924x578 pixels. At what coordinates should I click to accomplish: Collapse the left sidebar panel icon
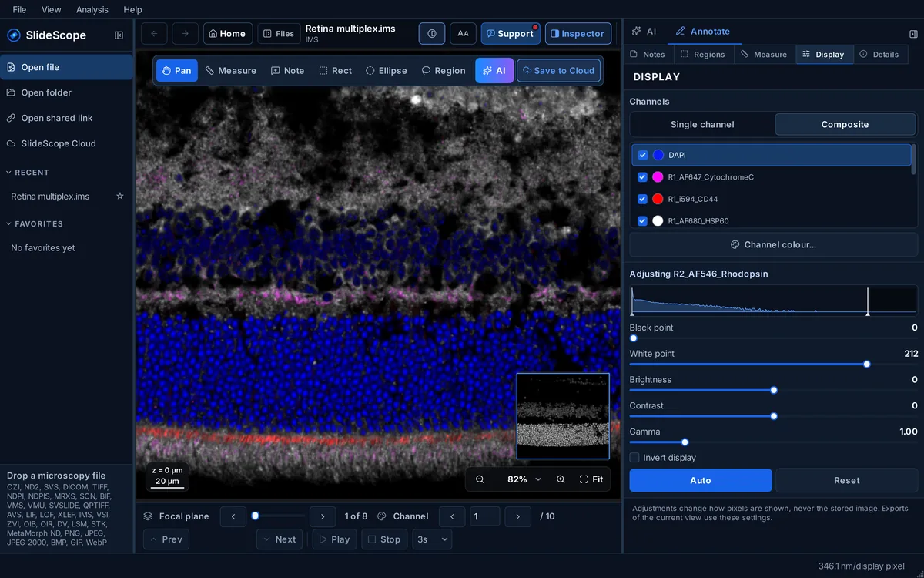point(119,35)
